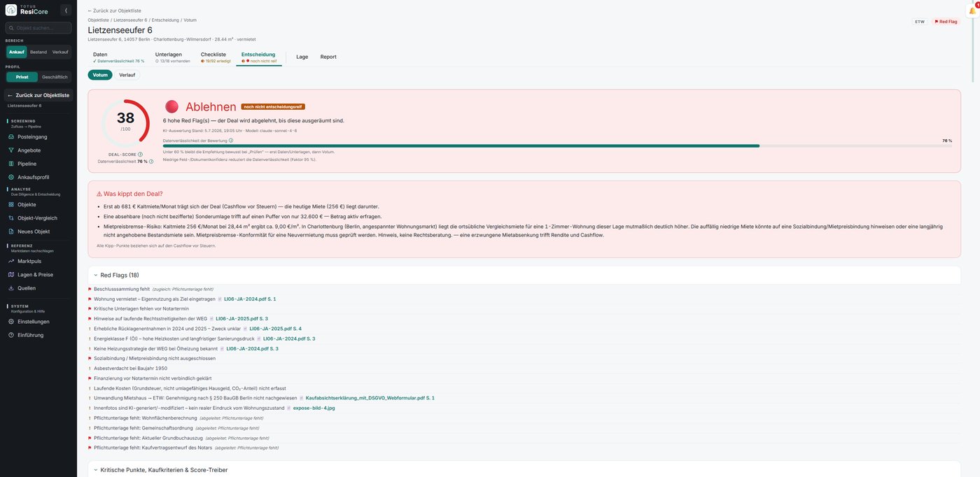Click the deal score gauge showing 38
The image size is (980, 477).
[x=125, y=123]
